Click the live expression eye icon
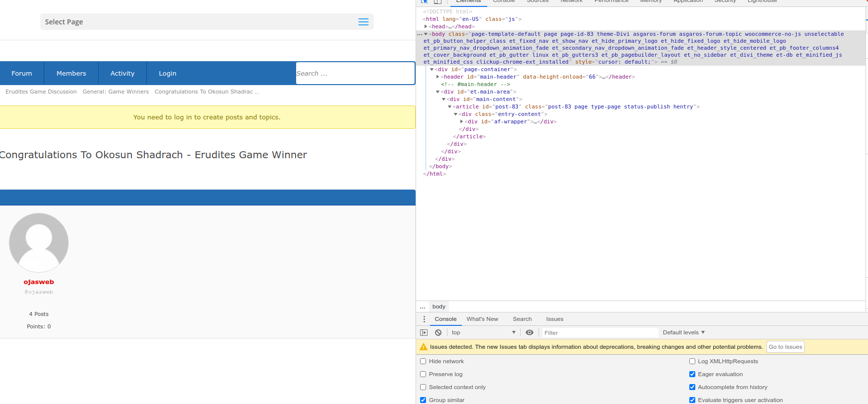The image size is (868, 404). 530,333
